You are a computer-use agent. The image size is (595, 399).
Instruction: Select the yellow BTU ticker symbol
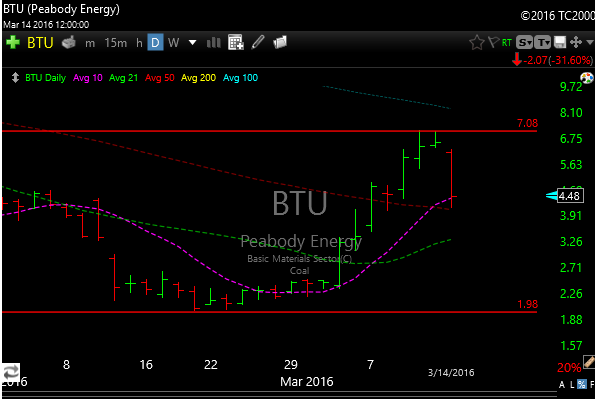coord(40,43)
